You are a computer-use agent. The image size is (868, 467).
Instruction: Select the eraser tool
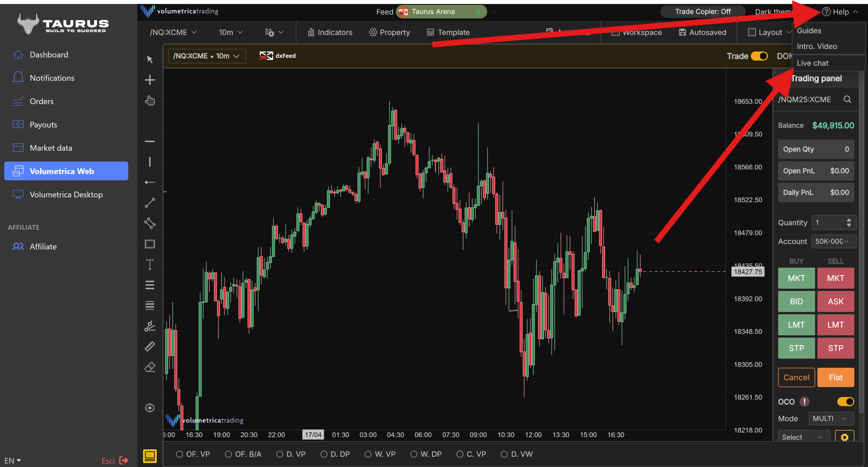[150, 367]
